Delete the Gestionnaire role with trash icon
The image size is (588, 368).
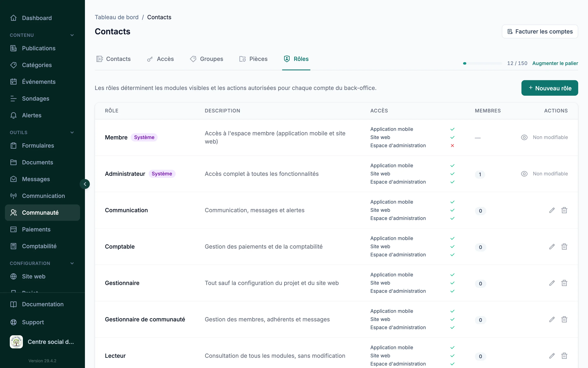pyautogui.click(x=564, y=283)
